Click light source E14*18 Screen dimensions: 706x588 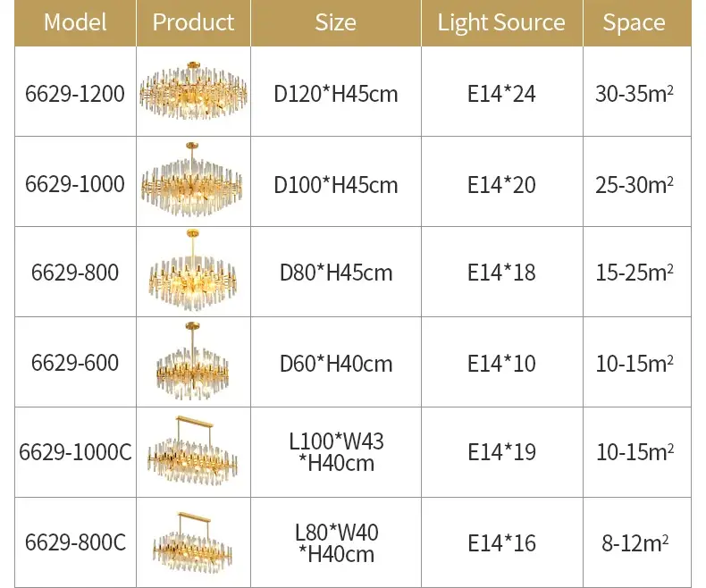pyautogui.click(x=501, y=273)
